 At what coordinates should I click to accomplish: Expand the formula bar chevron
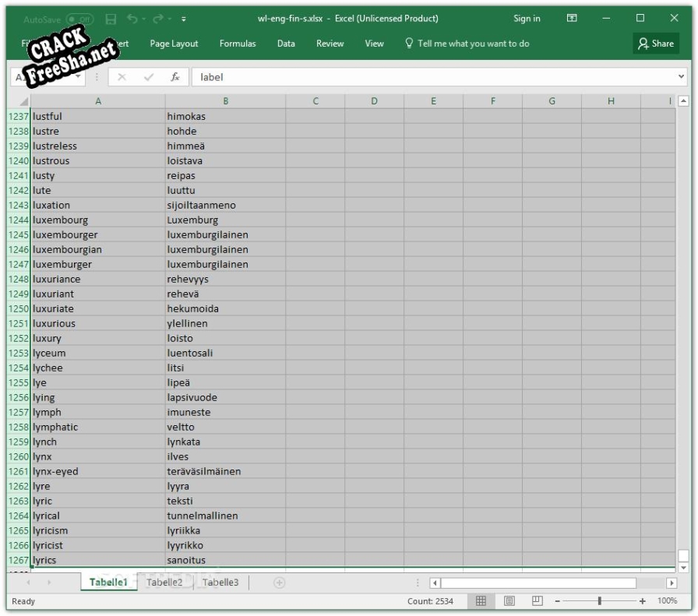pyautogui.click(x=682, y=77)
